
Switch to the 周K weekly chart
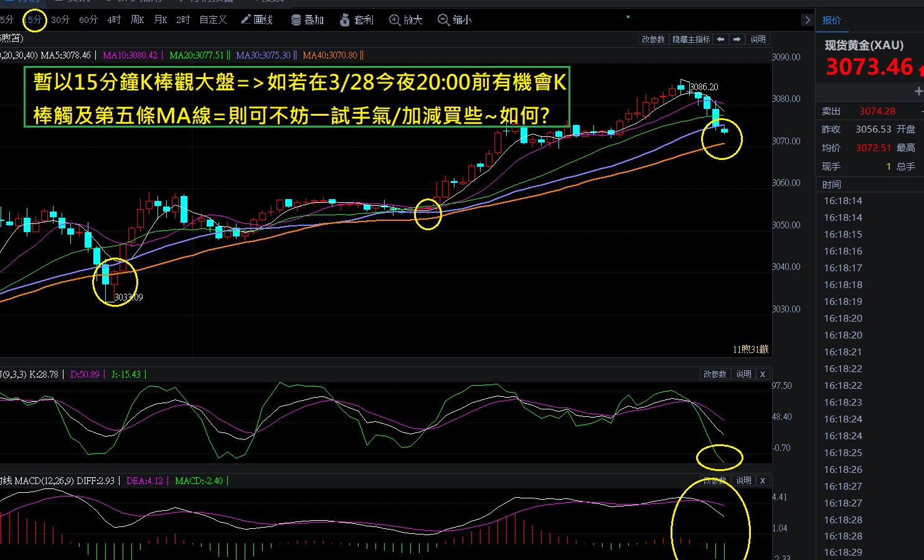[x=136, y=19]
